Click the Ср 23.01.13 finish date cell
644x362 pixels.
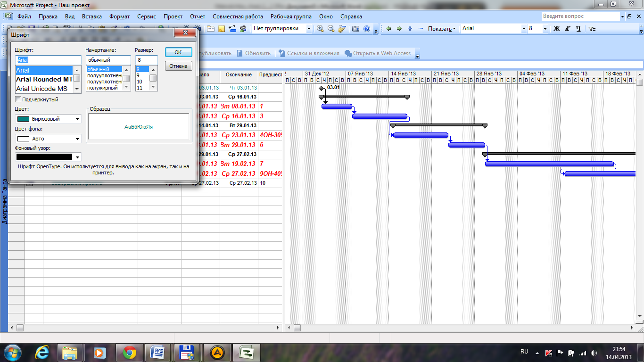(239, 135)
